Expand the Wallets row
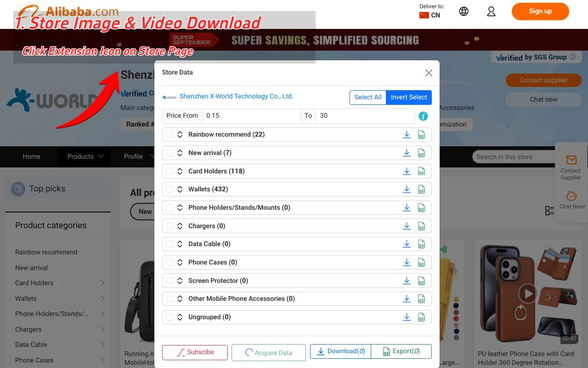Viewport: 588px width, 368px height. point(180,189)
